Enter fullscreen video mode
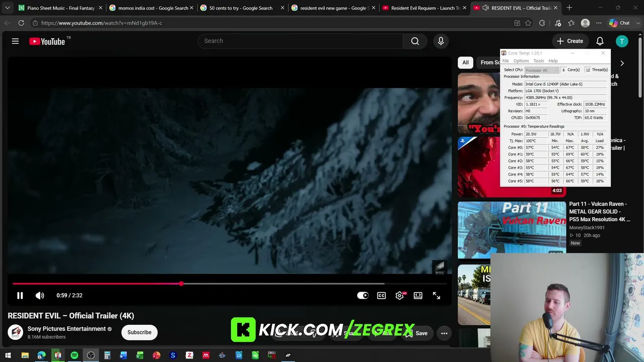 pyautogui.click(x=437, y=296)
